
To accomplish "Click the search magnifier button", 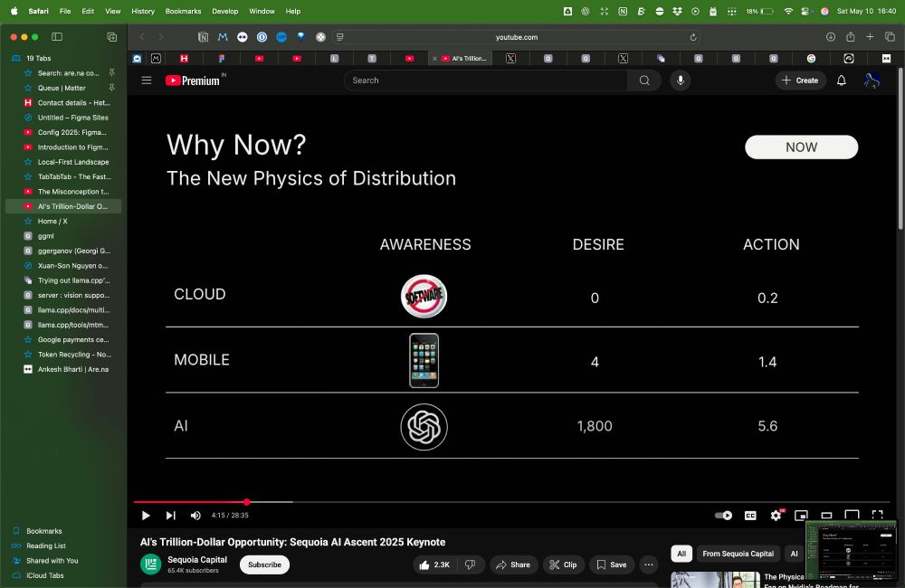I will point(644,81).
